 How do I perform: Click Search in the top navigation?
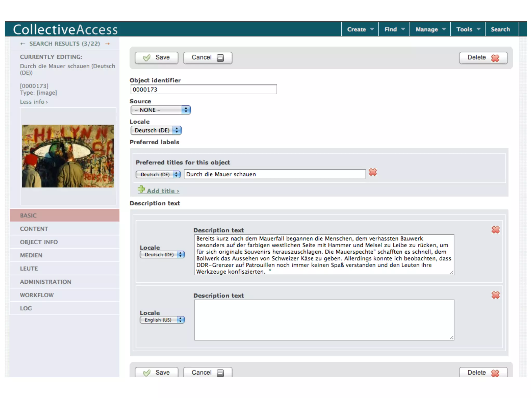click(x=500, y=29)
